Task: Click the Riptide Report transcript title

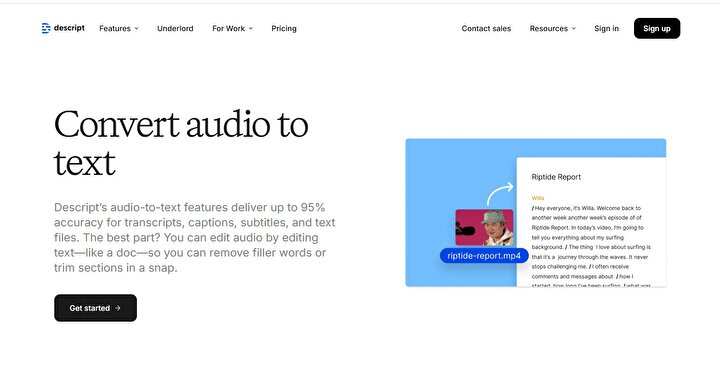Action: click(556, 177)
